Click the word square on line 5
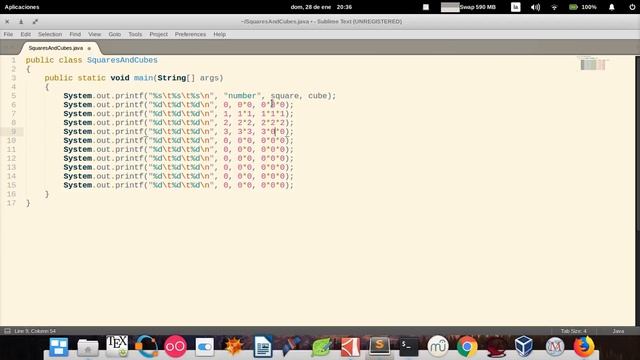This screenshot has width=640, height=360. [x=284, y=96]
